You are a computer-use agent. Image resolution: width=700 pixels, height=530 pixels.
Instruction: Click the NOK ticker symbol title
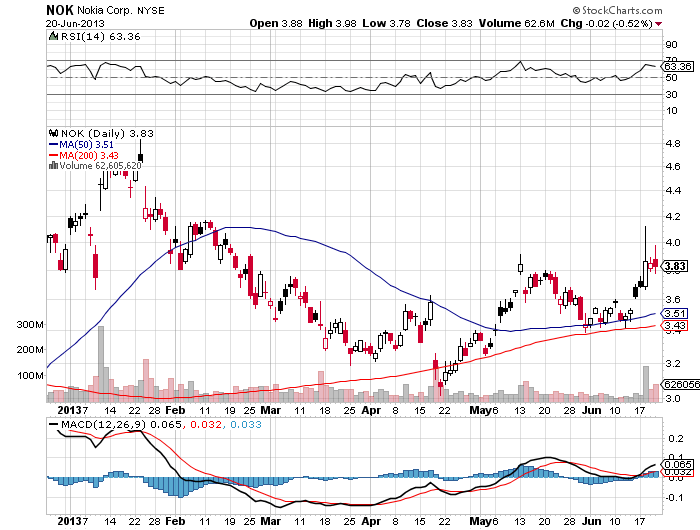[x=60, y=10]
